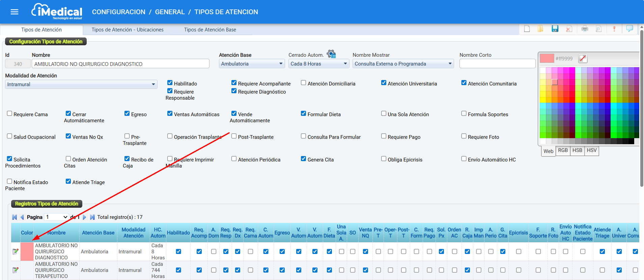This screenshot has width=644, height=280.
Task: Click edit icon for AMBULATORIO NO QUIRURGICO TERAPEUTICO
Action: pos(15,270)
